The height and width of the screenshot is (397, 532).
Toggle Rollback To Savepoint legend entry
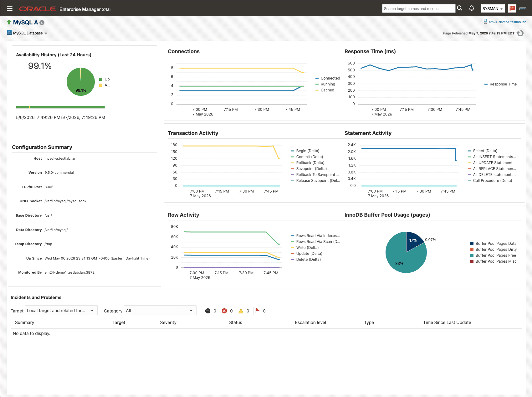click(315, 175)
